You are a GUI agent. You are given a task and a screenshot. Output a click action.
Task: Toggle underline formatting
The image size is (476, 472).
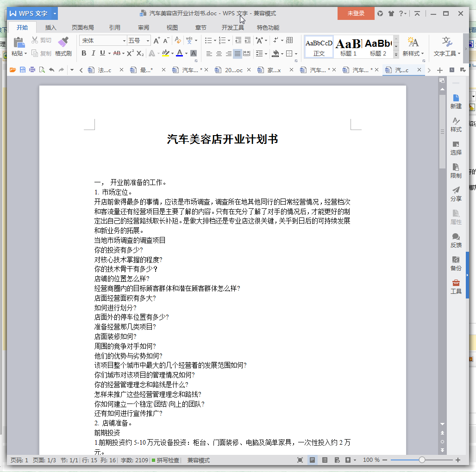point(103,53)
